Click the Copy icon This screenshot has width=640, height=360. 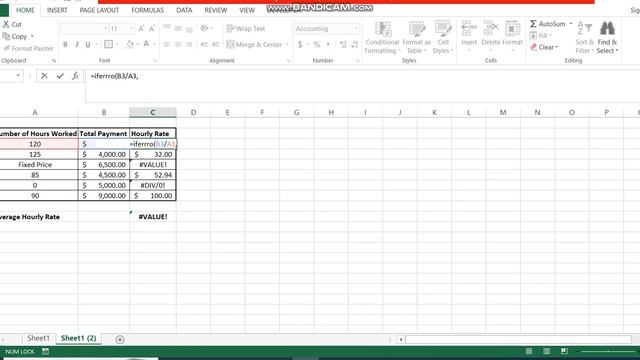tap(6, 36)
